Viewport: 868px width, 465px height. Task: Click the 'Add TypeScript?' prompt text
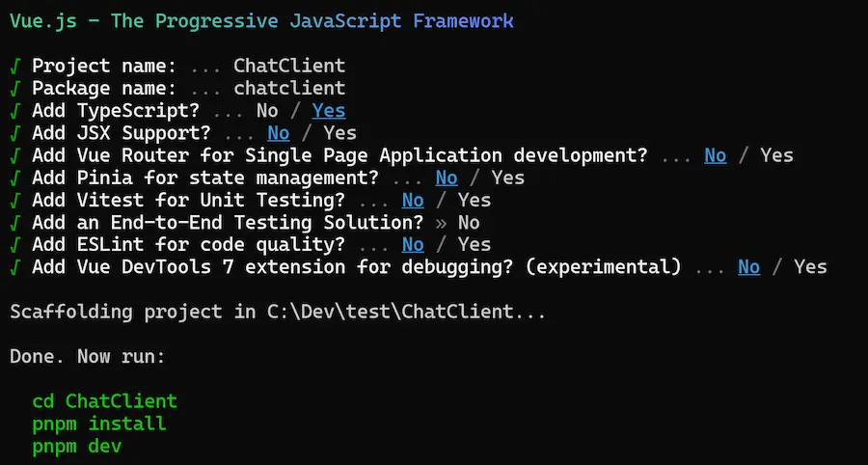[115, 111]
